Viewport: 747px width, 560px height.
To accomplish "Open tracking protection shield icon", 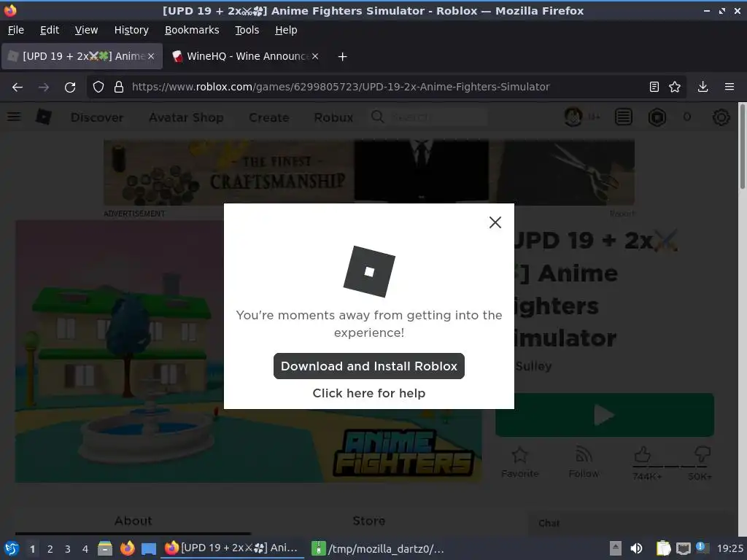I will tap(98, 87).
